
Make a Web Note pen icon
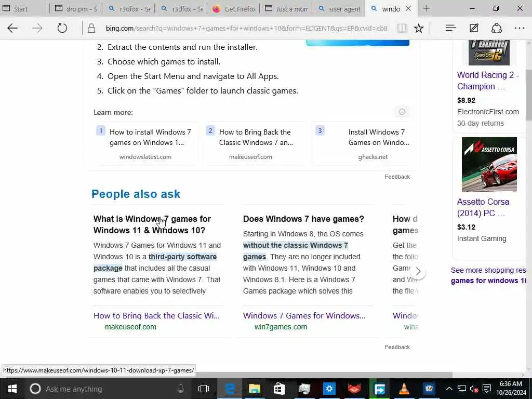click(x=474, y=28)
